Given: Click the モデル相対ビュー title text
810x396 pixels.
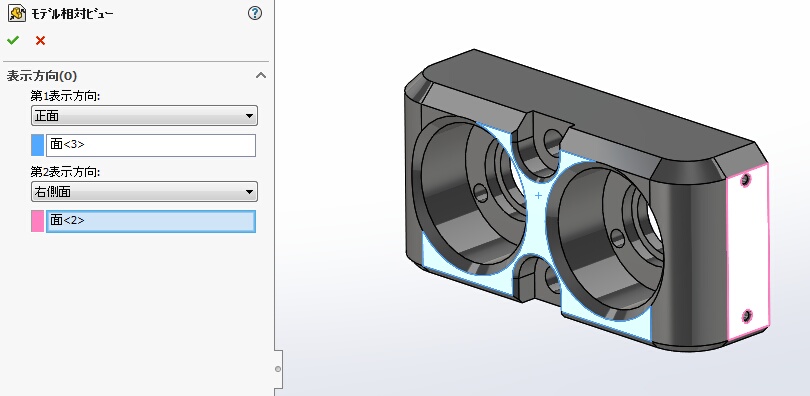Looking at the screenshot, I should click(x=72, y=14).
